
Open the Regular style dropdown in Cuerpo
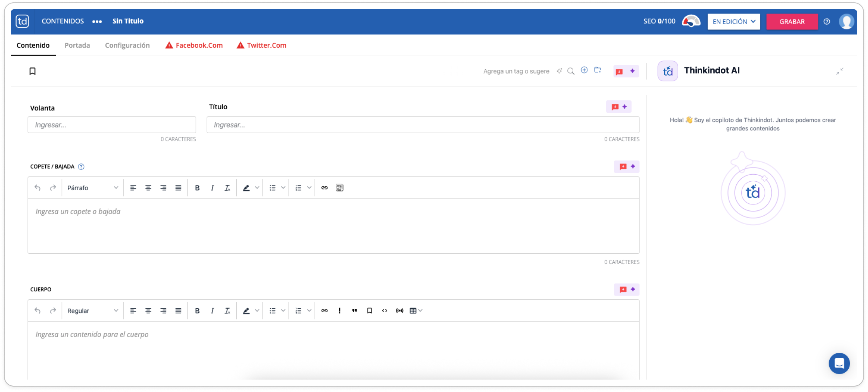pos(93,311)
